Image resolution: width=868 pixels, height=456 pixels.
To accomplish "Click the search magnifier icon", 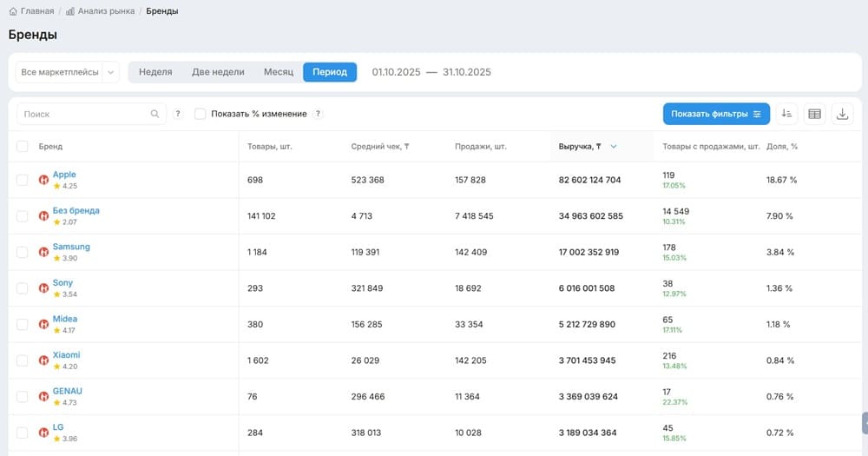I will point(155,114).
